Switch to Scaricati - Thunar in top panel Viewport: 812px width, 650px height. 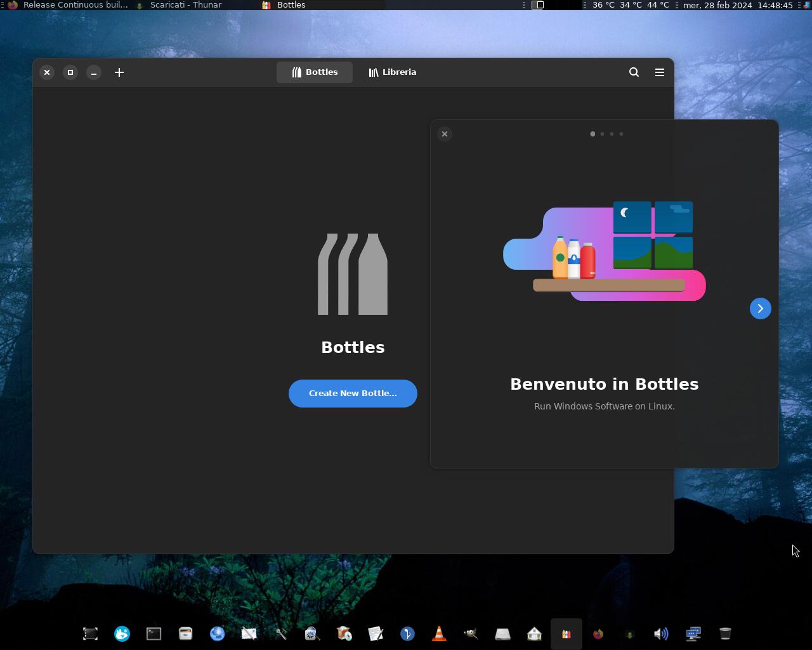coord(186,5)
